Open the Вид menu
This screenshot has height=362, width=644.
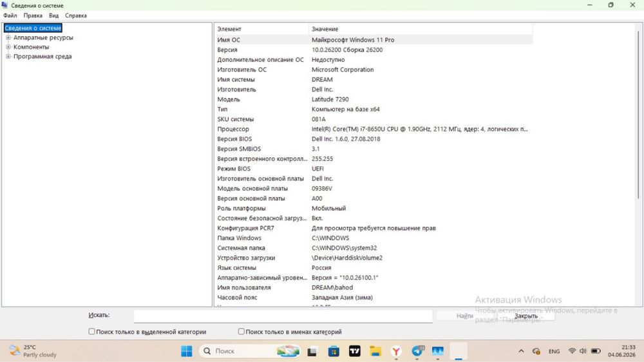[54, 15]
